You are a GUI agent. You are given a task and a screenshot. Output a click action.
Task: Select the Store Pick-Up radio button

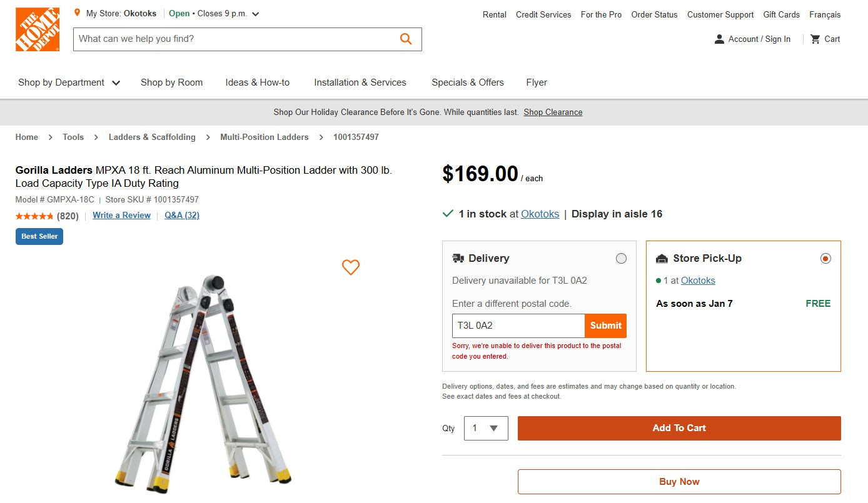pyautogui.click(x=825, y=258)
